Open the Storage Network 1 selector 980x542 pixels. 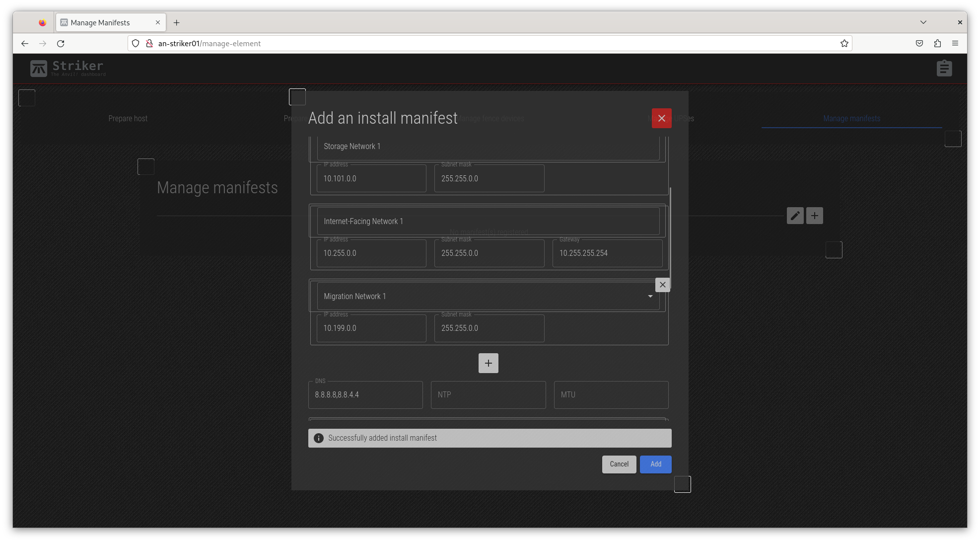[488, 147]
